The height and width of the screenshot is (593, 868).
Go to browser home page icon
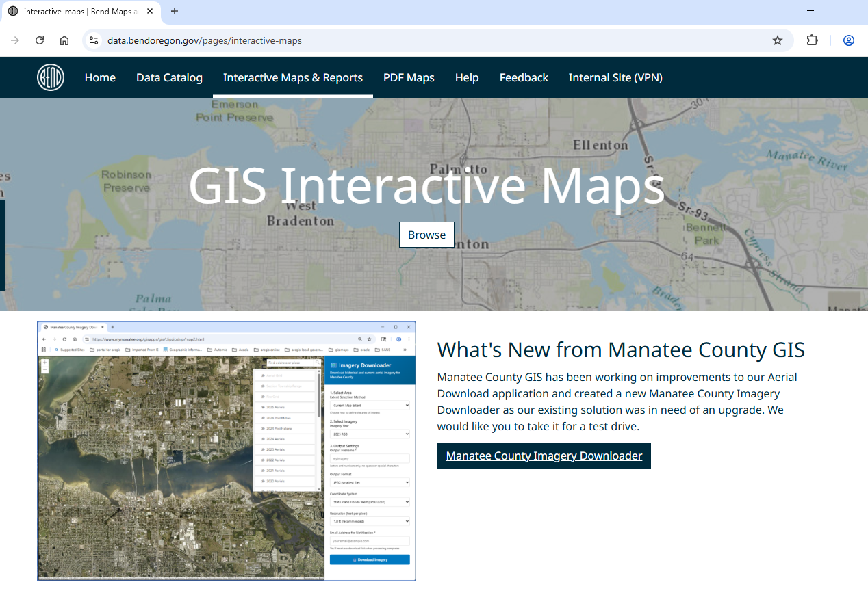[64, 40]
